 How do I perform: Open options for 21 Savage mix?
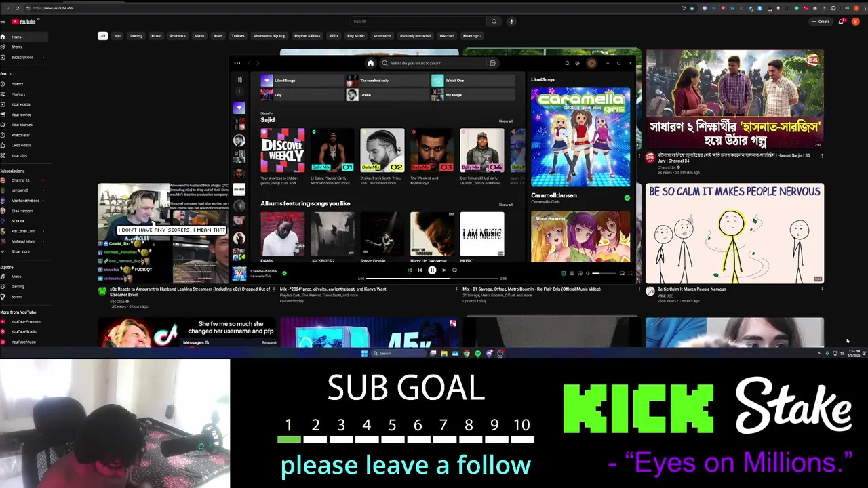coord(639,289)
